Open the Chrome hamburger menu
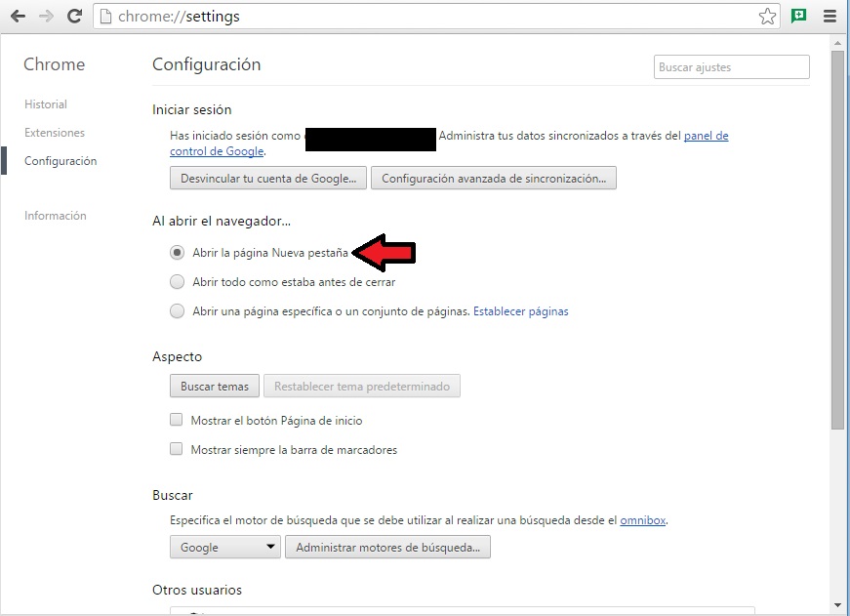This screenshot has width=850, height=616. (x=830, y=17)
